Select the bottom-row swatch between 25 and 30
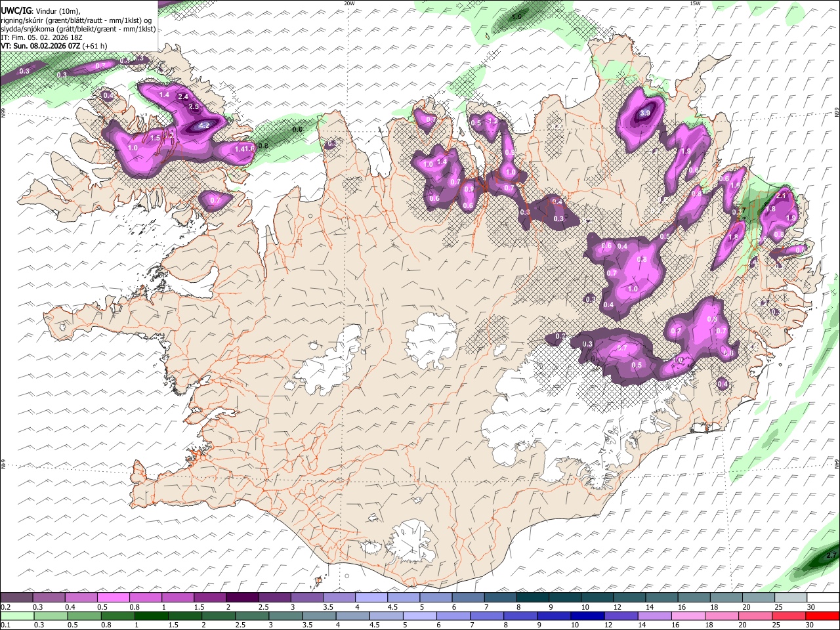 pos(789,616)
